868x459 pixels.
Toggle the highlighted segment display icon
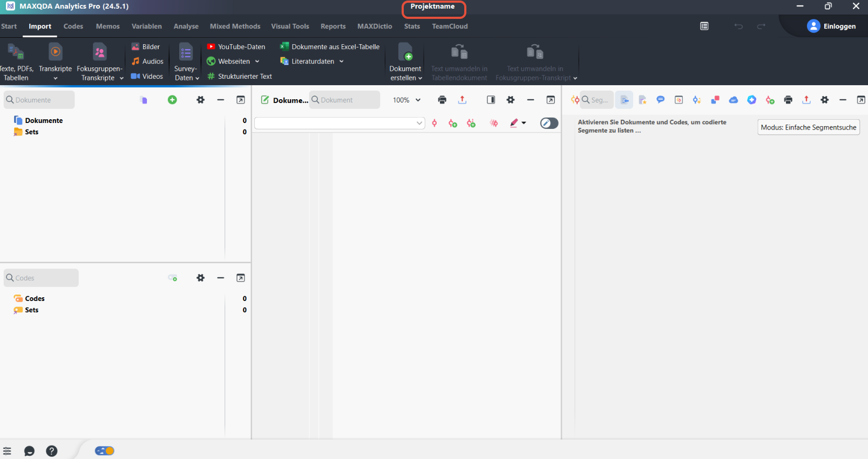tap(625, 100)
